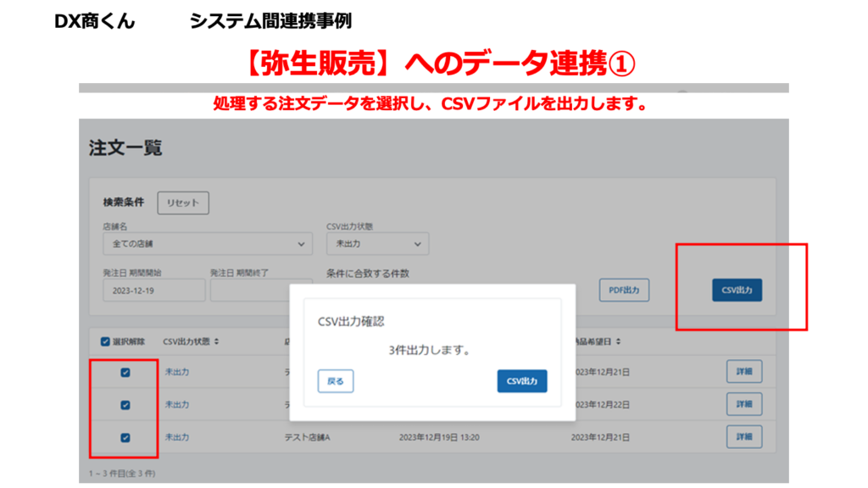The image size is (868, 488).
Task: Click the リセット button in search conditions
Action: pos(183,203)
